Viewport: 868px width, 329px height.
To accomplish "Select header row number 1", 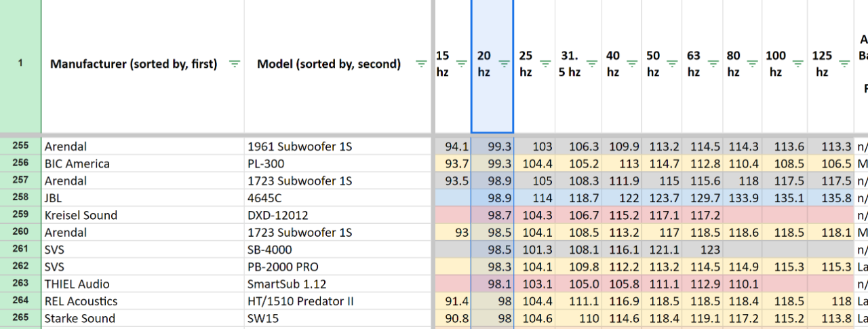I will click(20, 64).
